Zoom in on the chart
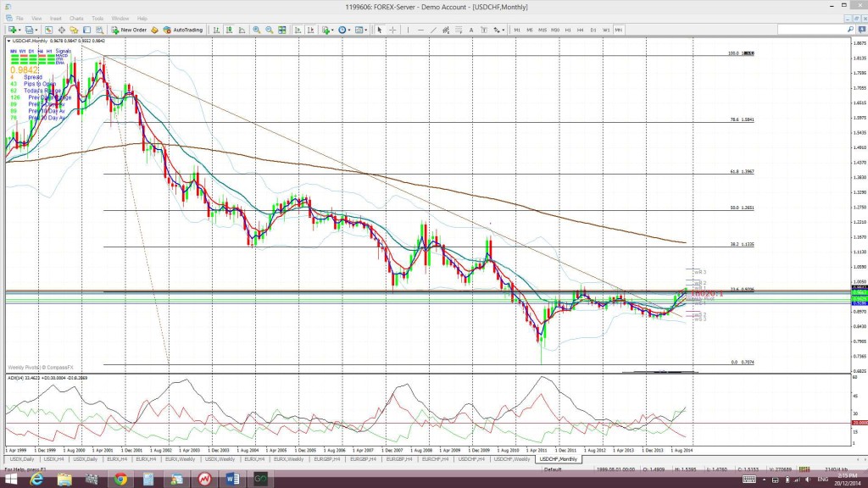The width and height of the screenshot is (868, 488). pyautogui.click(x=256, y=30)
